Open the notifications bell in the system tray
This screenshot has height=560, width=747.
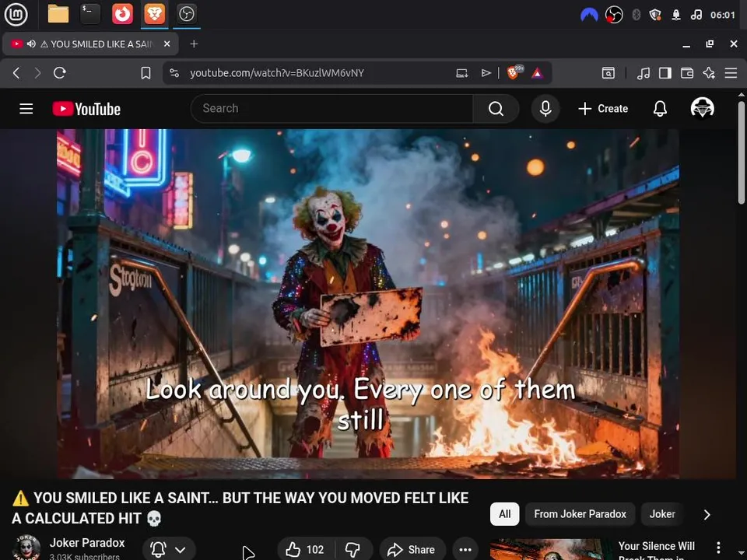pyautogui.click(x=676, y=15)
